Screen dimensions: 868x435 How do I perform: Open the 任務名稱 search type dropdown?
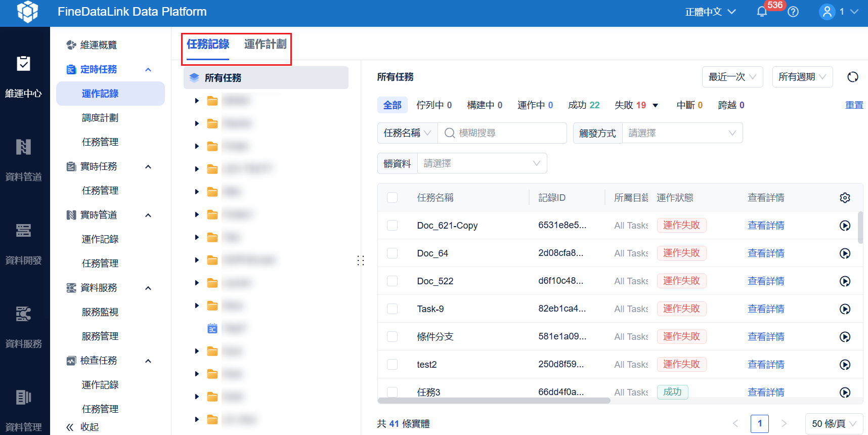tap(407, 133)
